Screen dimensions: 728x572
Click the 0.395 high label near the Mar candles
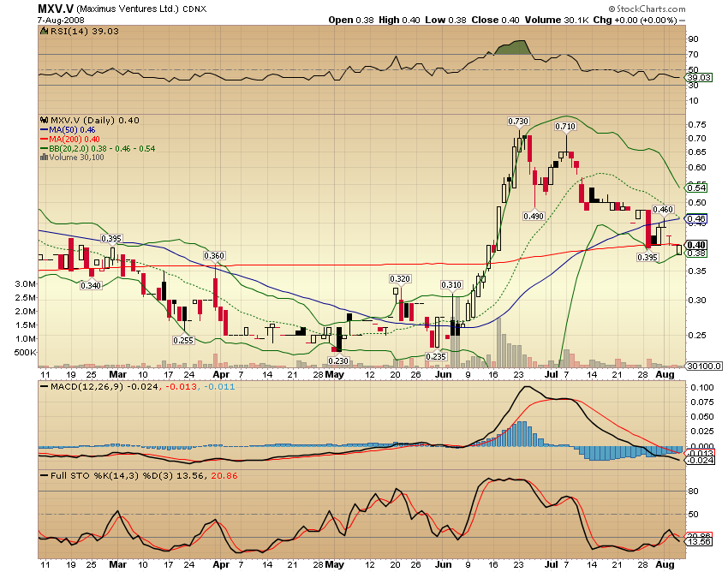[x=111, y=239]
